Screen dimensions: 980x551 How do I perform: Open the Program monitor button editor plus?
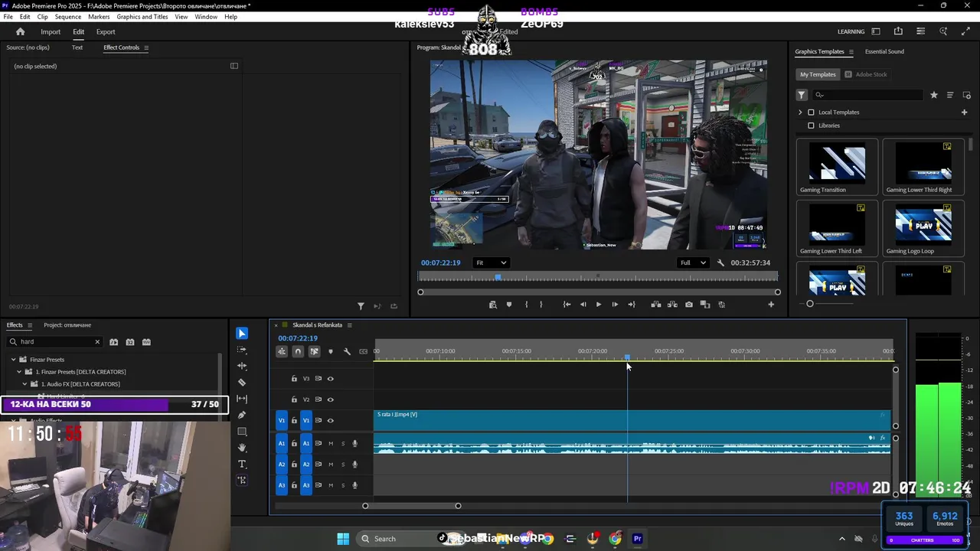pyautogui.click(x=771, y=305)
